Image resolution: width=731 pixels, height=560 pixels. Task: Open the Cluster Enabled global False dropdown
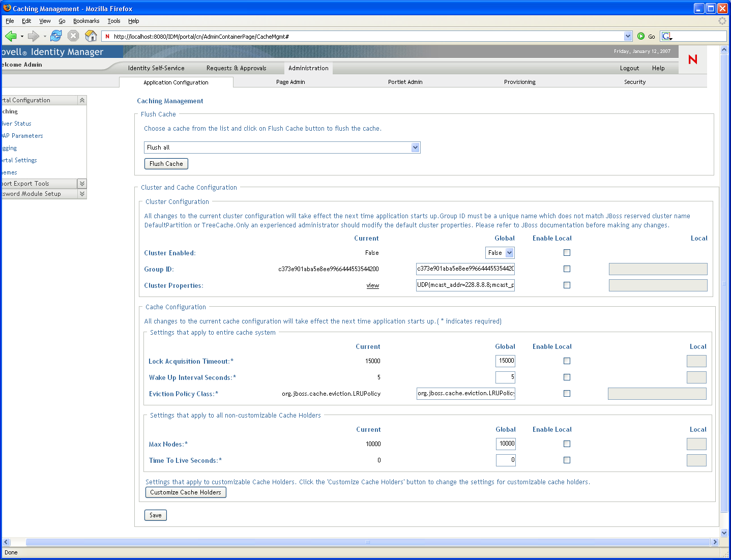coord(509,253)
